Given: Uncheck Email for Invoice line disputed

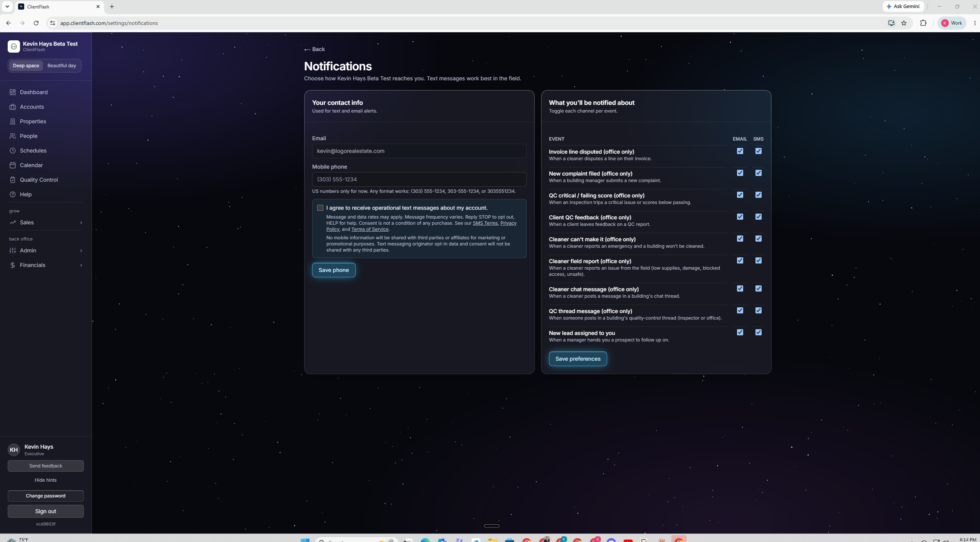Looking at the screenshot, I should tap(740, 151).
